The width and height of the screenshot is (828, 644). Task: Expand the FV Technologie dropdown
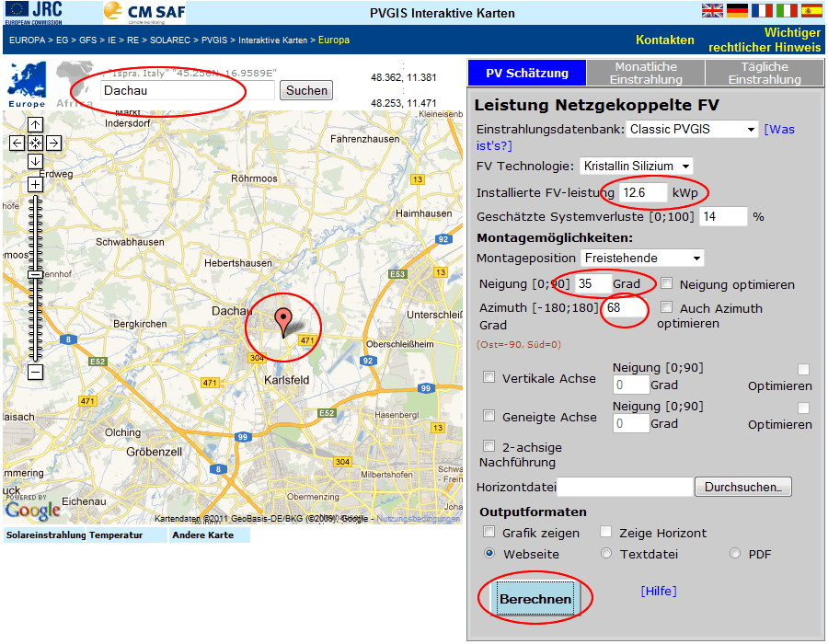[x=636, y=167]
